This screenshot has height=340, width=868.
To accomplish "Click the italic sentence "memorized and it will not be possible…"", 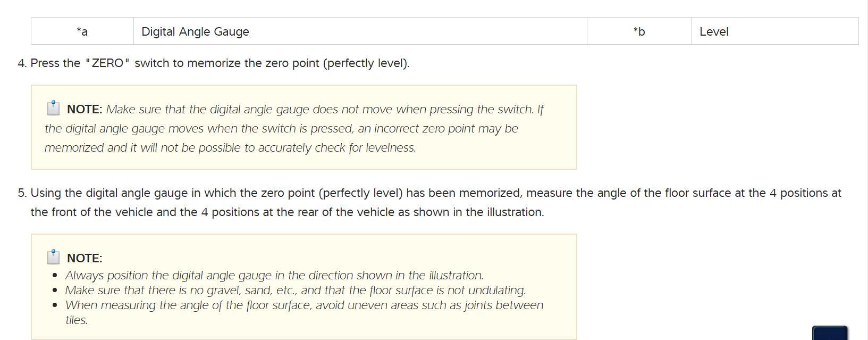I will click(x=230, y=148).
